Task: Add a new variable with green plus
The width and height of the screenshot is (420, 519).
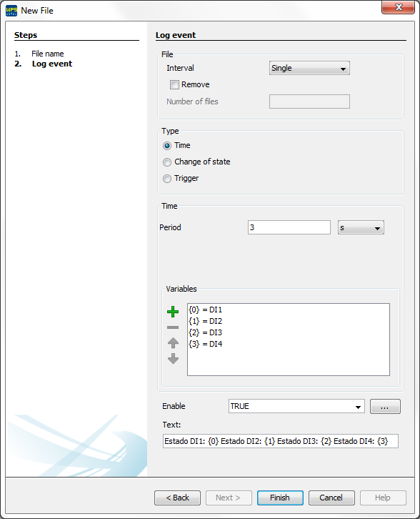Action: tap(173, 312)
